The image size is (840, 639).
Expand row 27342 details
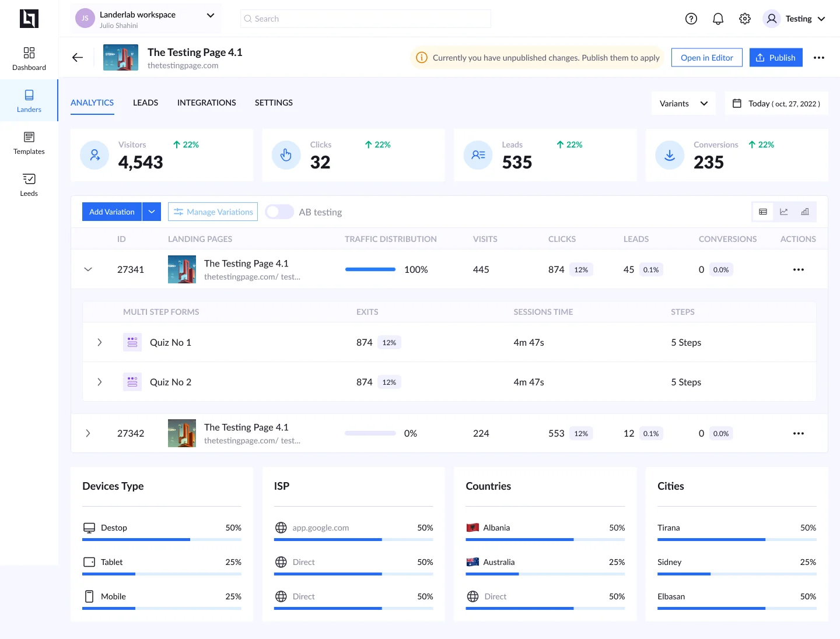point(88,433)
